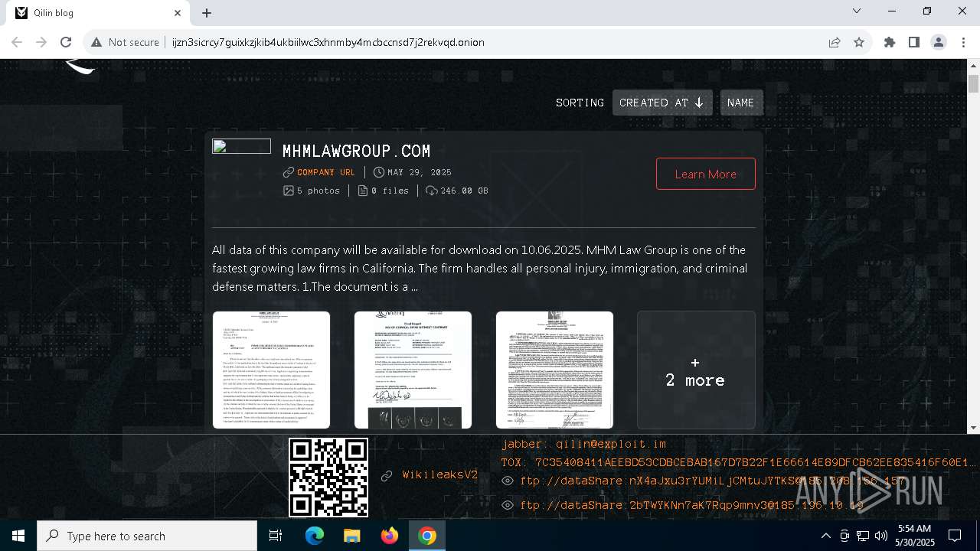Click the taskbar search box
Image resolution: width=980 pixels, height=551 pixels.
147,536
